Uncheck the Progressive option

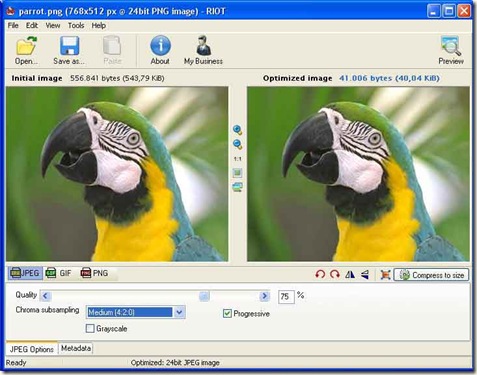pyautogui.click(x=227, y=313)
